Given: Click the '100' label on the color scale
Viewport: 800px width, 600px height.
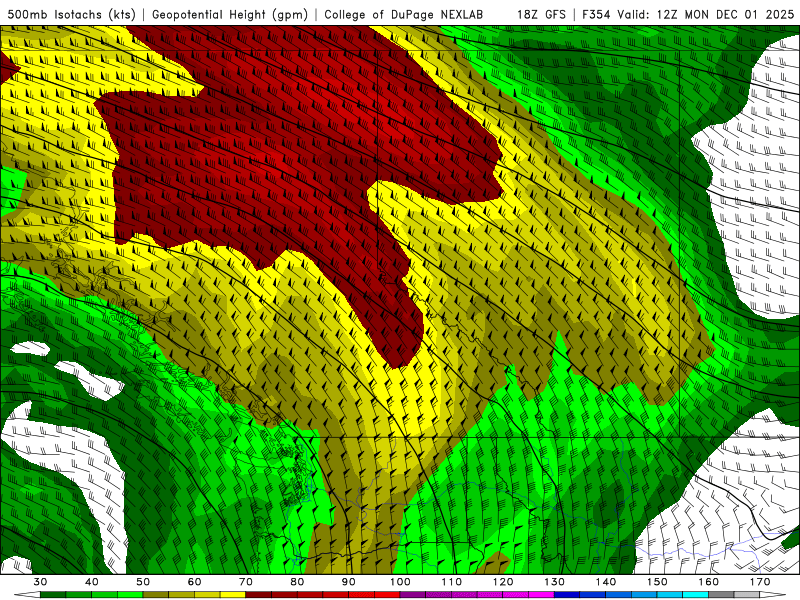Looking at the screenshot, I should [x=400, y=582].
